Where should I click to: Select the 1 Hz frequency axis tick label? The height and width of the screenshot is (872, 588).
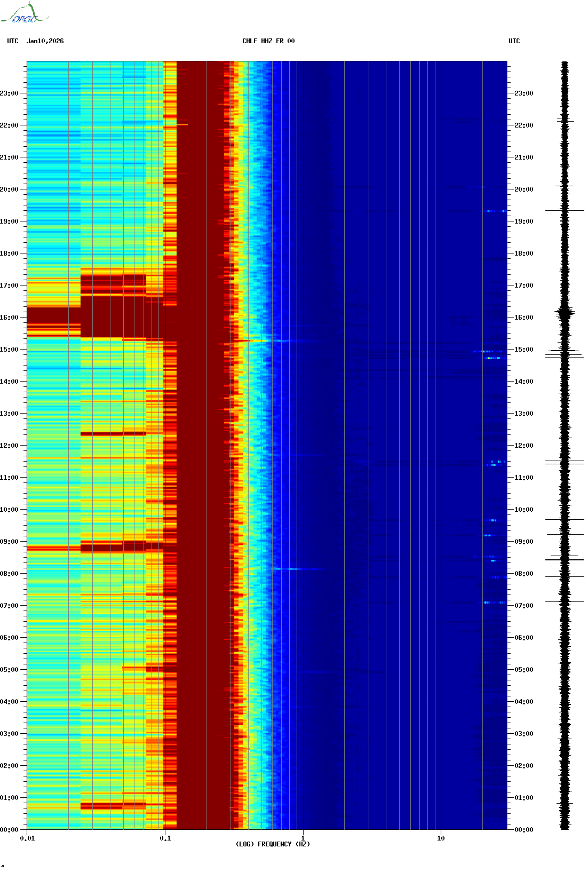[303, 838]
